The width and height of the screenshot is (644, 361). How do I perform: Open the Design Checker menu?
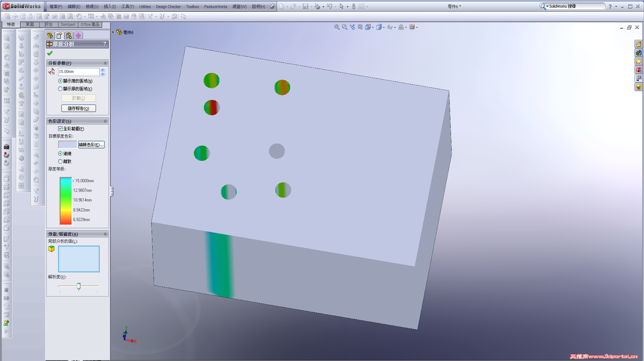pyautogui.click(x=168, y=7)
